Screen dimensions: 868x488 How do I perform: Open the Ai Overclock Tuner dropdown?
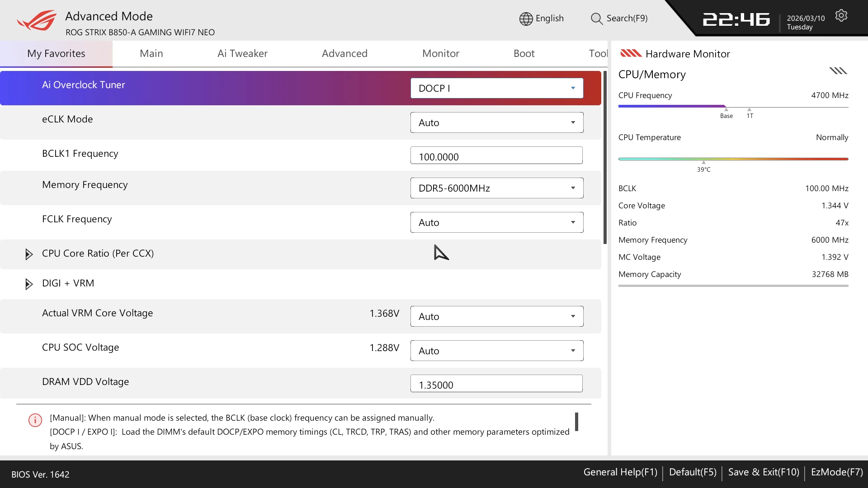496,89
